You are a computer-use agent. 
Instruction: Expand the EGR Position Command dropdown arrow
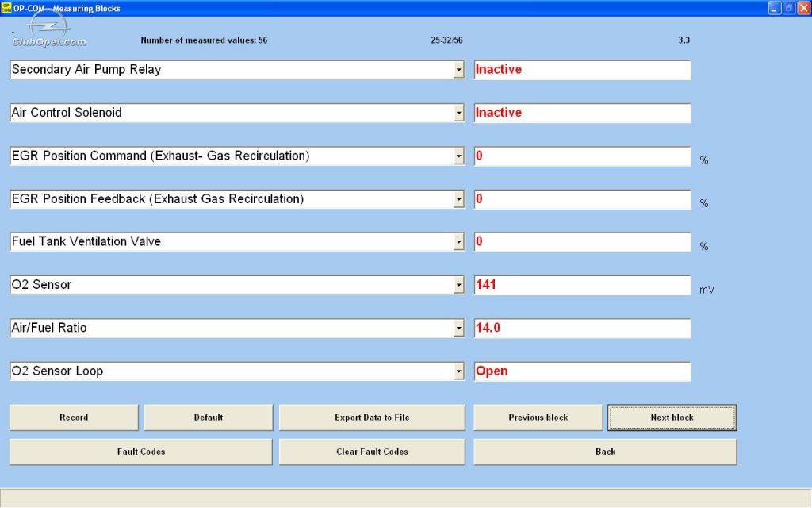458,156
